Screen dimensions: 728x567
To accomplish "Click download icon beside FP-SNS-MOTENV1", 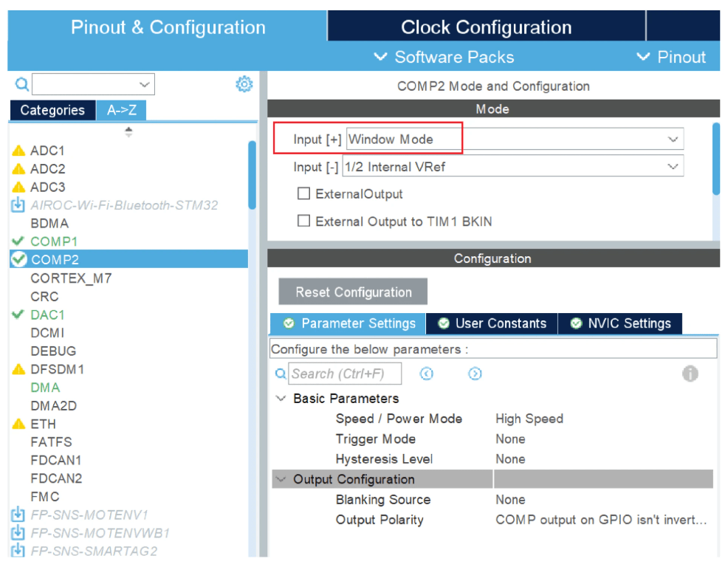I will (x=18, y=515).
